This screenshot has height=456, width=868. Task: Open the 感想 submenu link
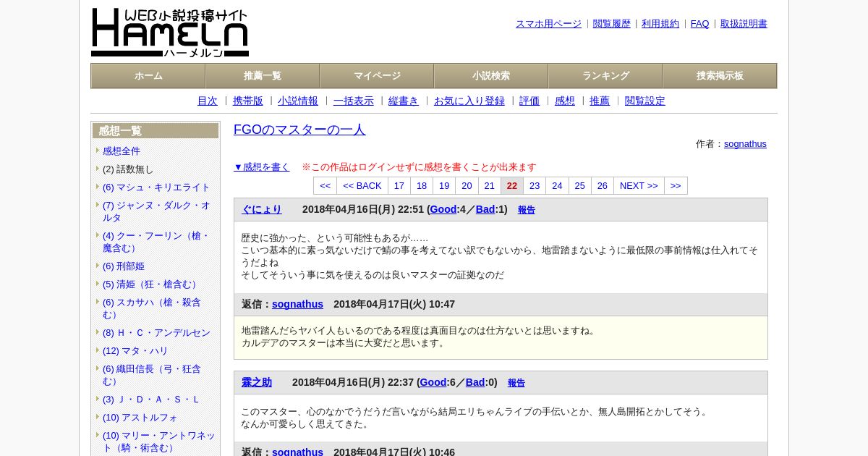[565, 101]
